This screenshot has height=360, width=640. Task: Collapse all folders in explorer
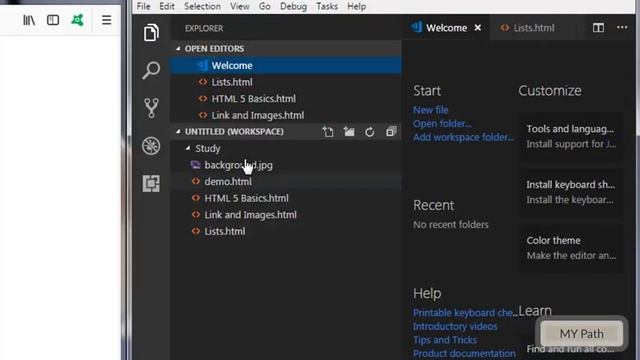391,132
